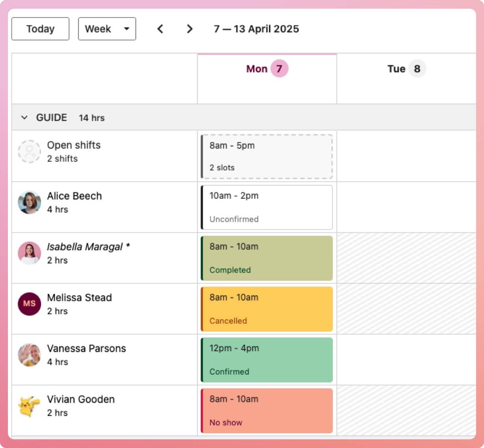Viewport: 484px width, 448px height.
Task: Open Vanessa Parsons' Confirmed 12pm - 4pm shift
Action: [x=267, y=360]
